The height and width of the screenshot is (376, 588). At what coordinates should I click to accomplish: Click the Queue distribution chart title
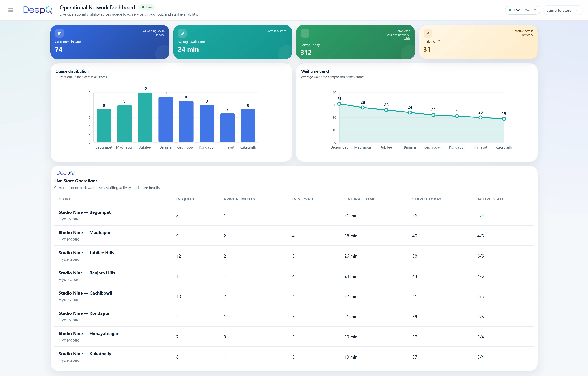click(72, 71)
